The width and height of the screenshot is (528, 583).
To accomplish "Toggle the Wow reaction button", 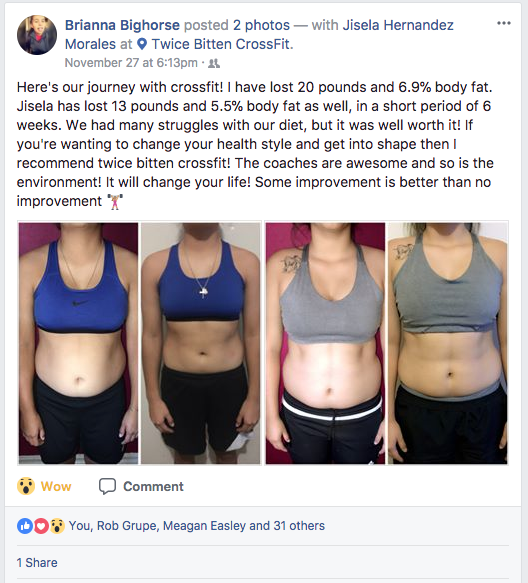I will [44, 486].
